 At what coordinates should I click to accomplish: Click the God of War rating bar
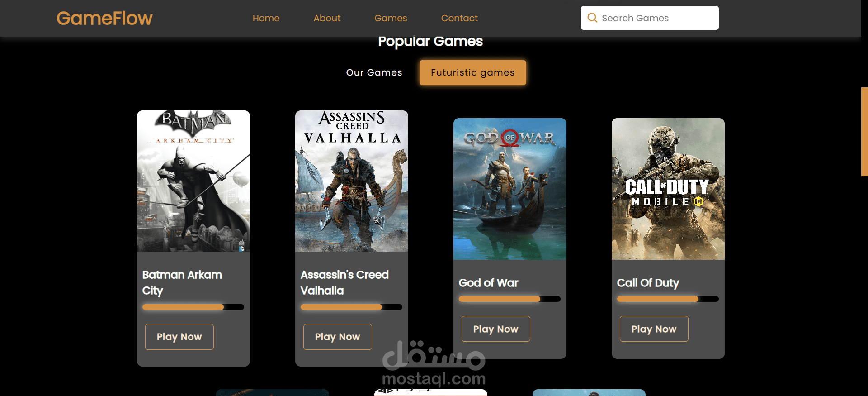click(509, 299)
